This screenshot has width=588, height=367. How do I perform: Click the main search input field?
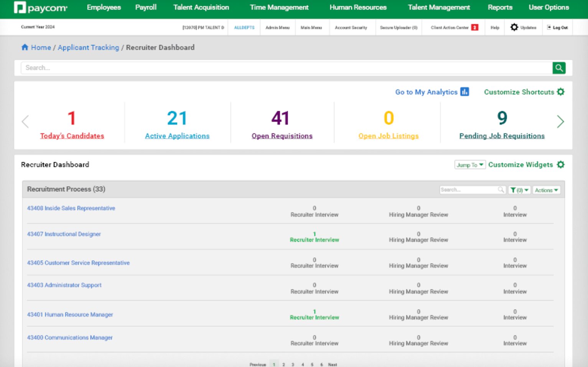click(x=286, y=68)
